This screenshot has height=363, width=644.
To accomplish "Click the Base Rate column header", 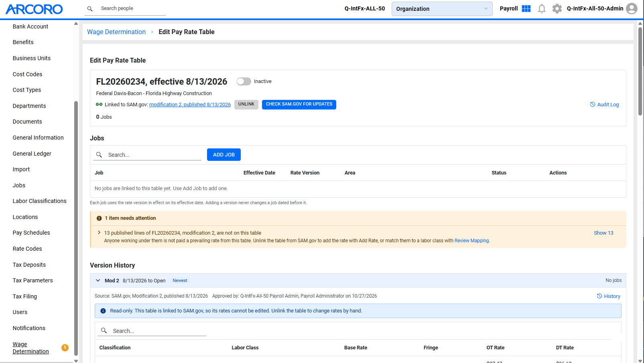I will coord(356,348).
